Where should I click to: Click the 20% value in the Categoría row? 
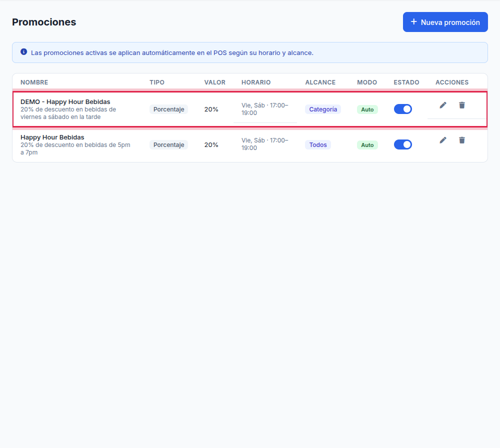[211, 109]
